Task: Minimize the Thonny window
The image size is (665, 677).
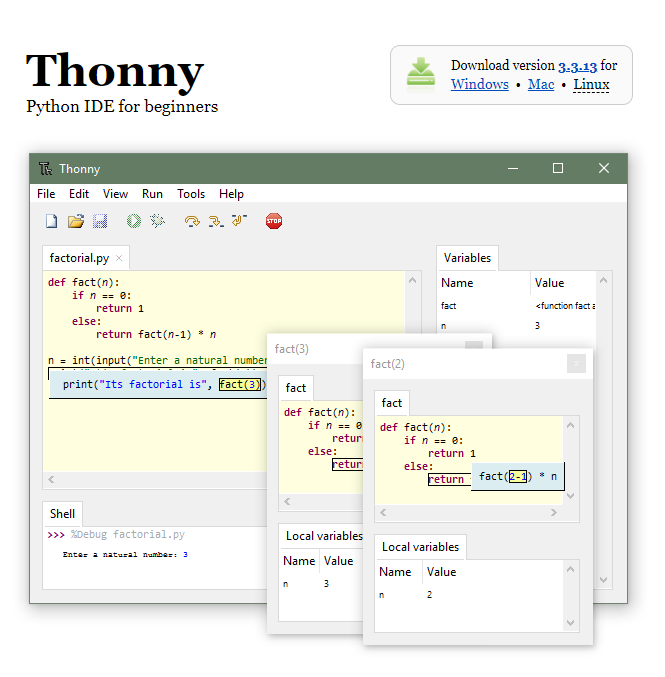Action: pyautogui.click(x=513, y=168)
